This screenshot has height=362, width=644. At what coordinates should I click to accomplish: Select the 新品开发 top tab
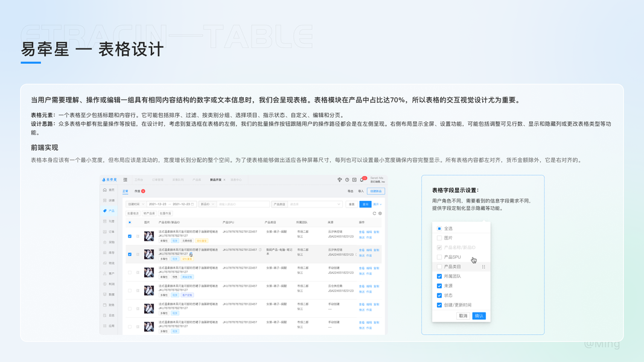(215, 180)
